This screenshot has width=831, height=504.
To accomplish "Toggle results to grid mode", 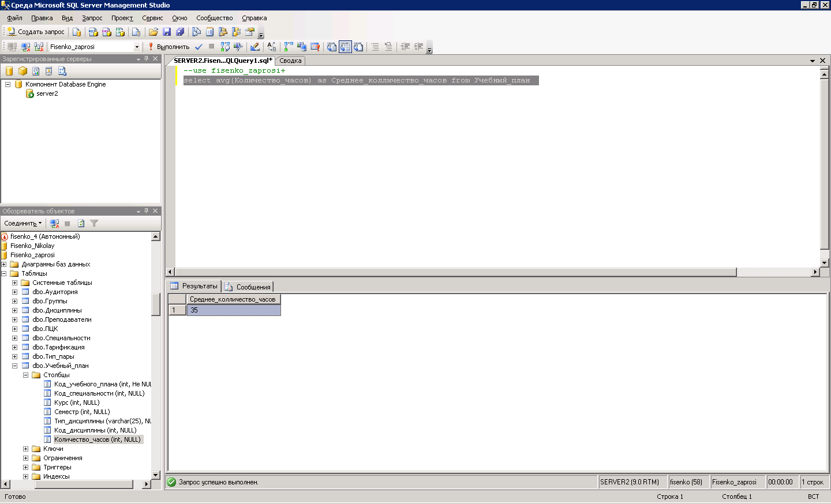I will pos(345,47).
